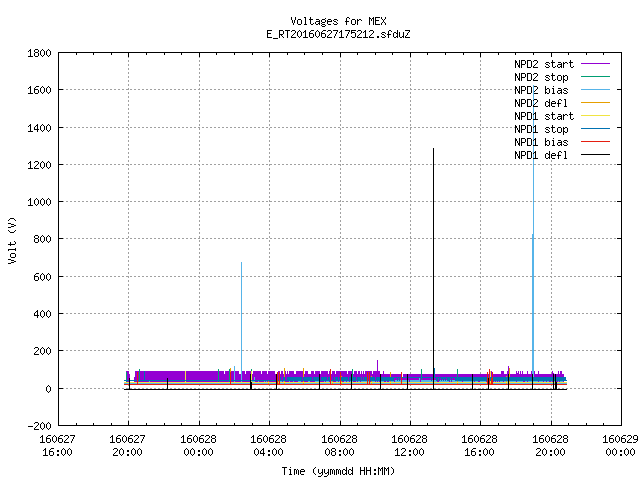Viewport: 640px width, 480px height.
Task: Click the 'Volt (V)' y-axis label
Action: (12, 240)
